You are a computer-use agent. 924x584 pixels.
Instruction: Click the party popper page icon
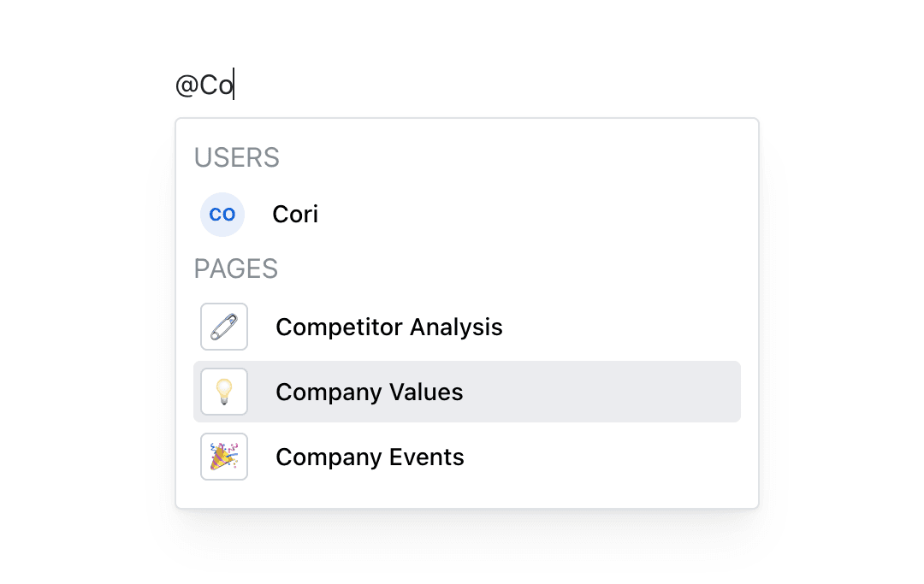pyautogui.click(x=224, y=457)
